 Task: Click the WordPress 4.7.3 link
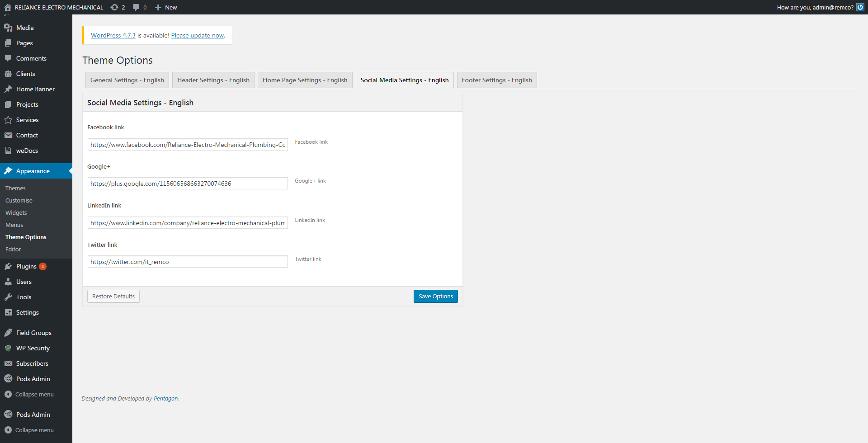113,35
